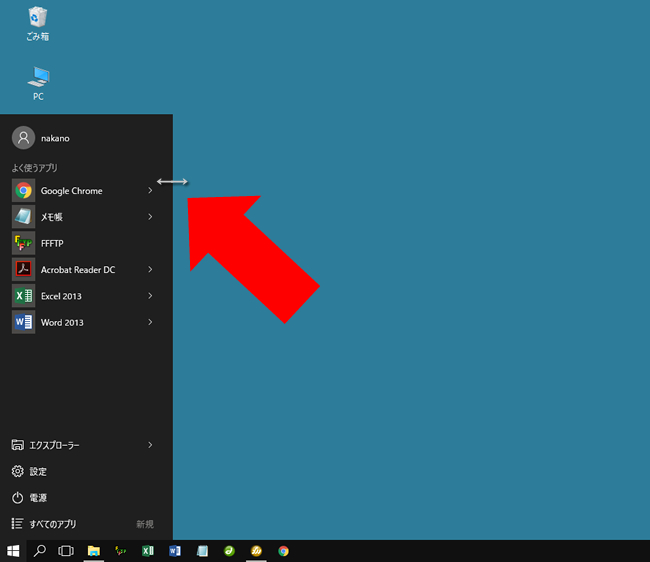Open File Explorer from the taskbar
The width and height of the screenshot is (650, 562).
click(94, 551)
